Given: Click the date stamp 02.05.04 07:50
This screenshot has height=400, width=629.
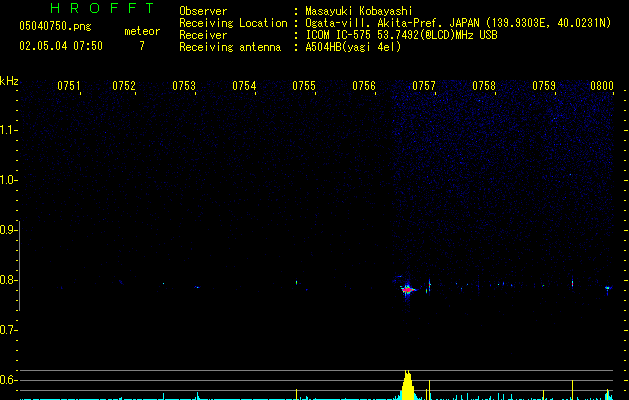Looking at the screenshot, I should click(x=61, y=46).
